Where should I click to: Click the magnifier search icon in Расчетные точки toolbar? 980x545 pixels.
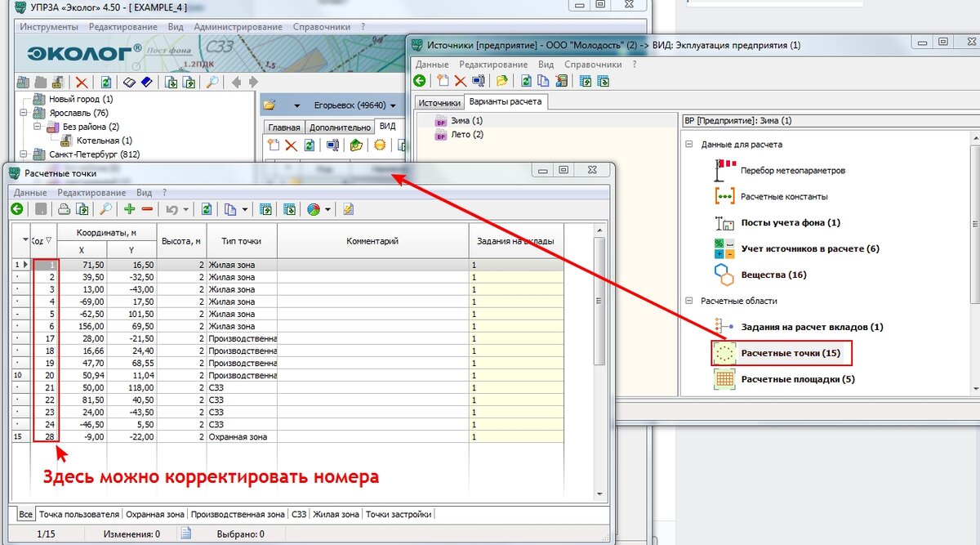tap(105, 209)
